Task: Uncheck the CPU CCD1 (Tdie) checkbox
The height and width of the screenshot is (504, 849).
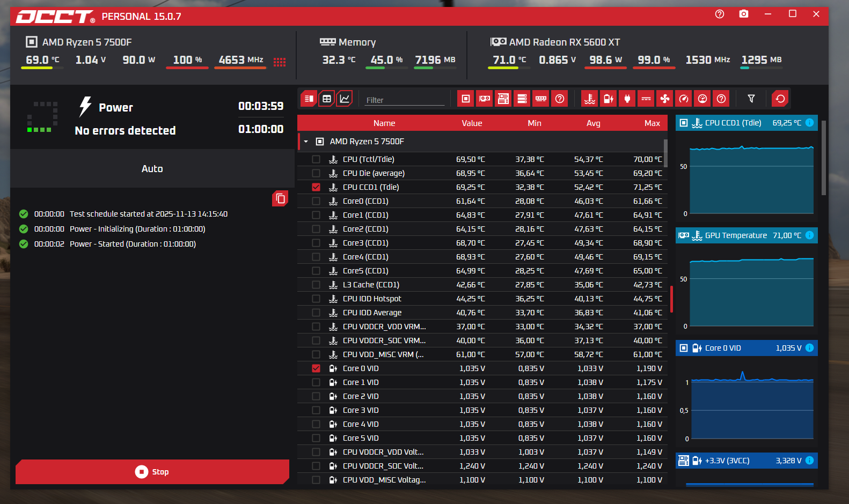Action: pos(316,187)
